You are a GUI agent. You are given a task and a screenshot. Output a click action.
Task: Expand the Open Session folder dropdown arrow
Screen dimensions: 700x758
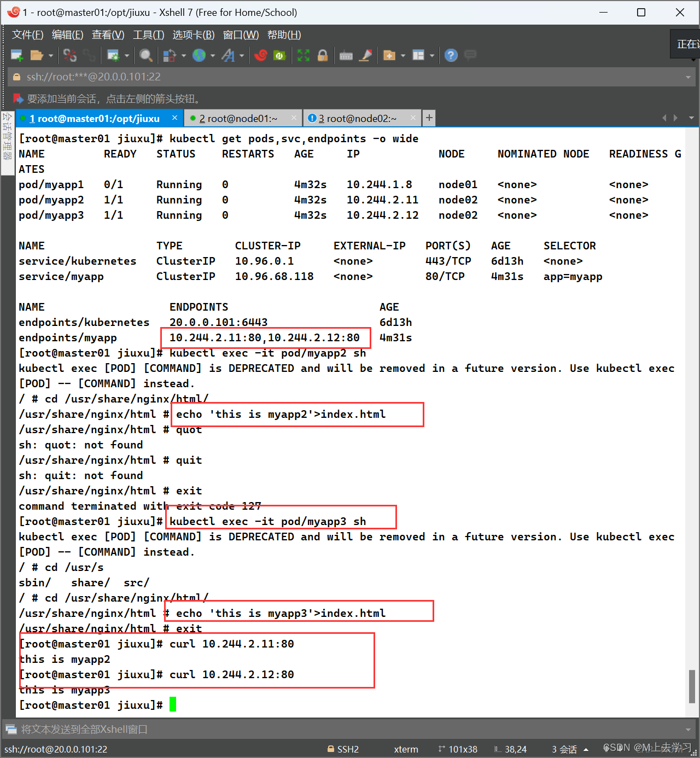pos(50,55)
